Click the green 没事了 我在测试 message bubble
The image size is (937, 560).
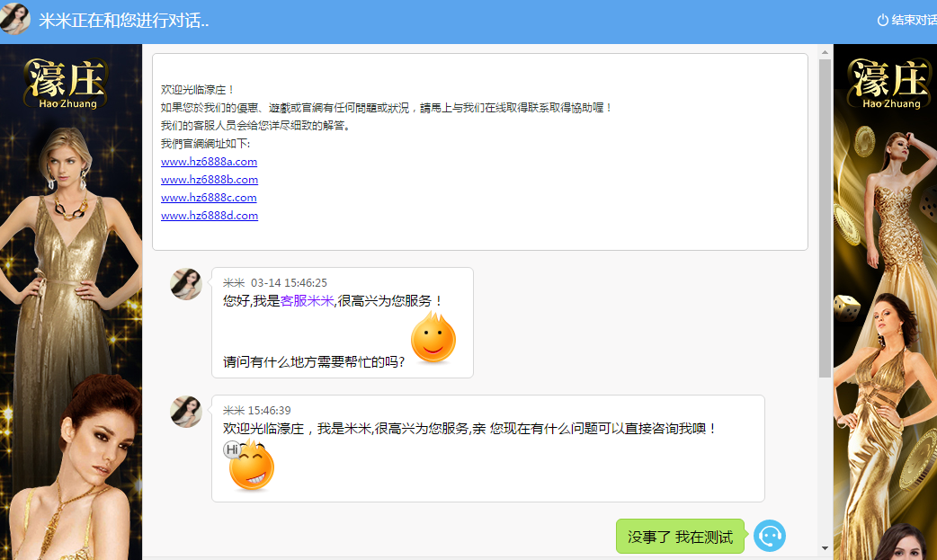pyautogui.click(x=680, y=536)
